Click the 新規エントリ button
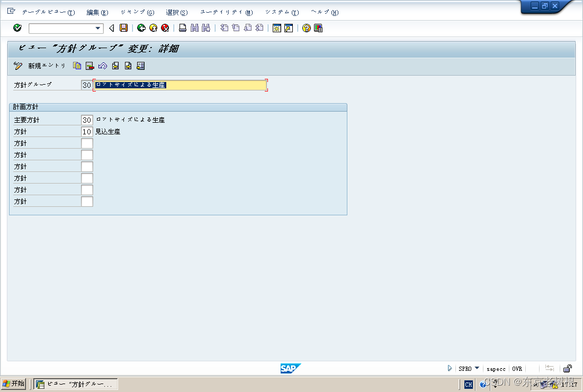 [47, 66]
